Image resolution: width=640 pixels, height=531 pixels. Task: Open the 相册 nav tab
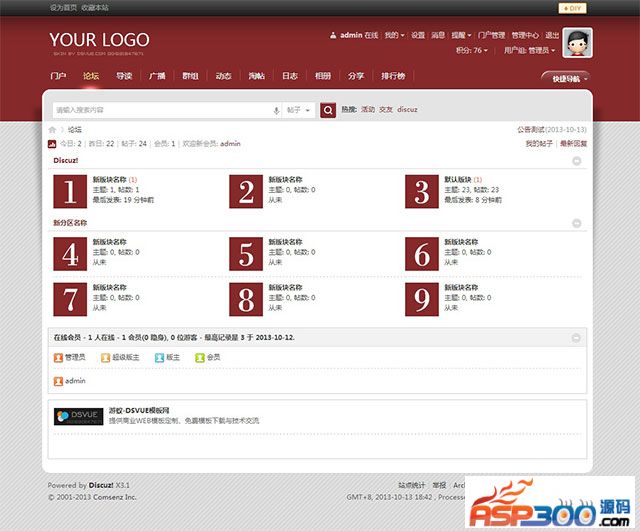(323, 76)
